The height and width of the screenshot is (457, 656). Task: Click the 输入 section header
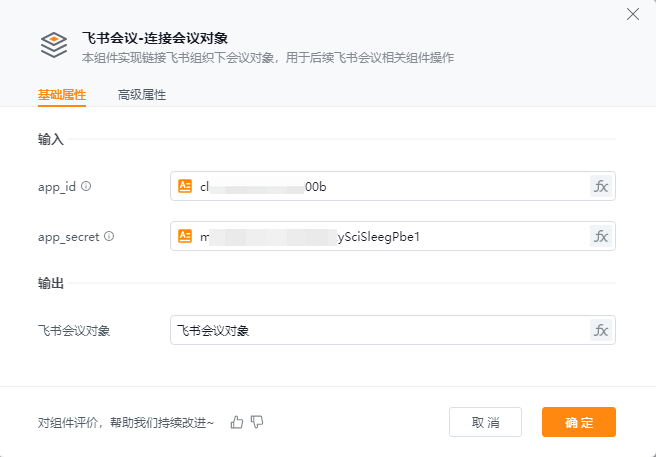pyautogui.click(x=51, y=139)
